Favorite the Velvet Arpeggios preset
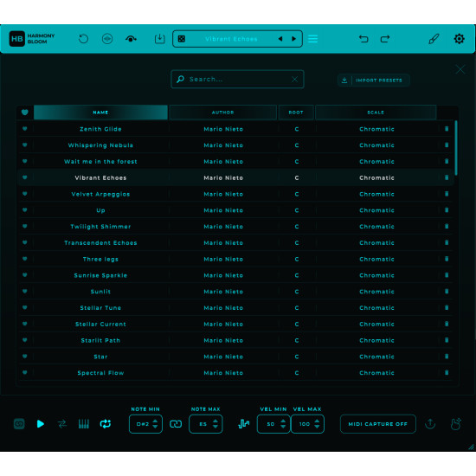 [x=25, y=194]
